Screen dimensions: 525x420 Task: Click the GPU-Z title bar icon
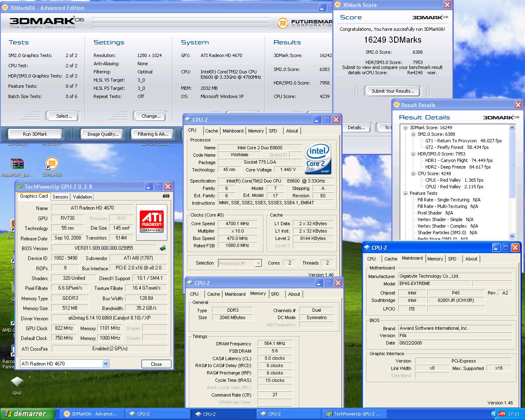(x=20, y=187)
